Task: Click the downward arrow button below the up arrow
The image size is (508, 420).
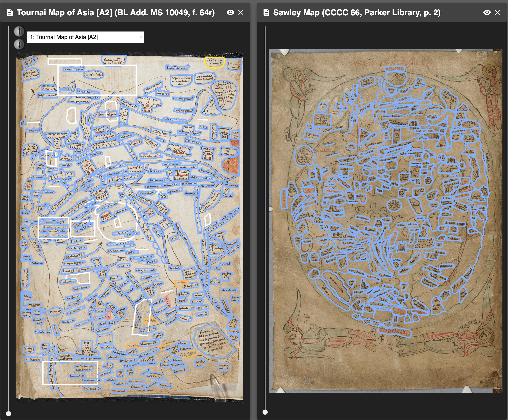Action: click(x=19, y=44)
